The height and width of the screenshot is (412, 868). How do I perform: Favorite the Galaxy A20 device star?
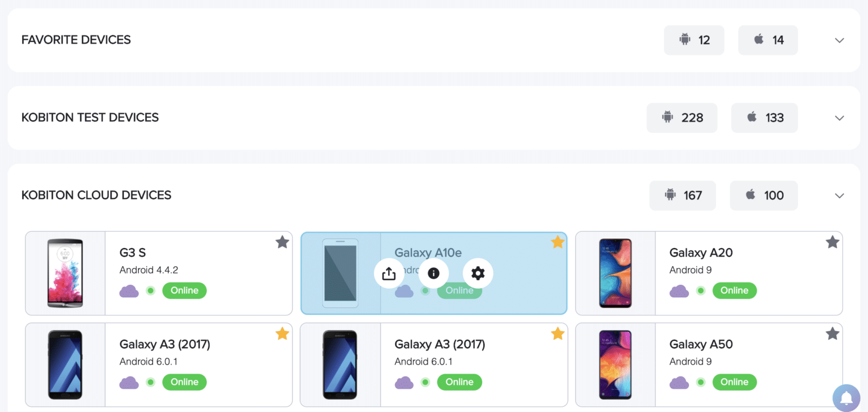pos(832,242)
